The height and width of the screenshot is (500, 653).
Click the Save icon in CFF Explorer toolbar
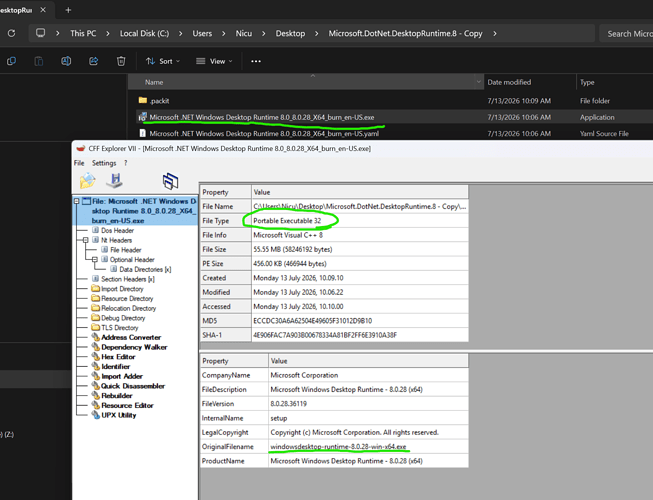tap(114, 180)
